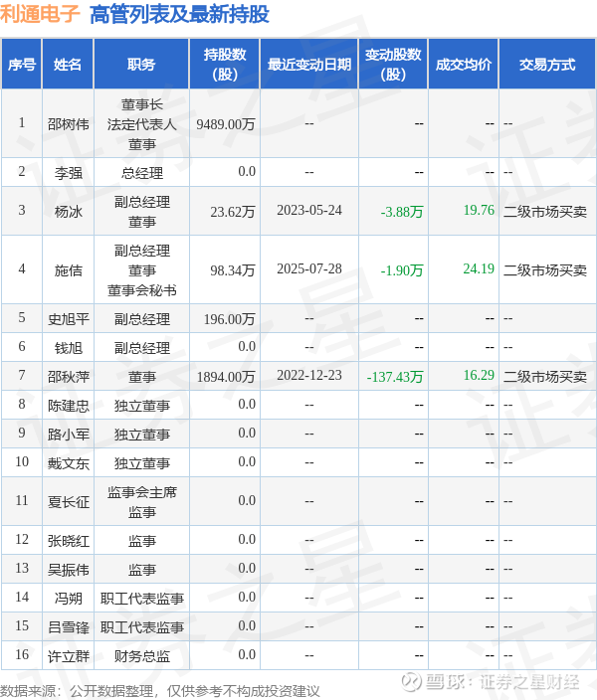This screenshot has width=597, height=700.
Task: Click the 利通电子 title text
Action: pyautogui.click(x=40, y=14)
